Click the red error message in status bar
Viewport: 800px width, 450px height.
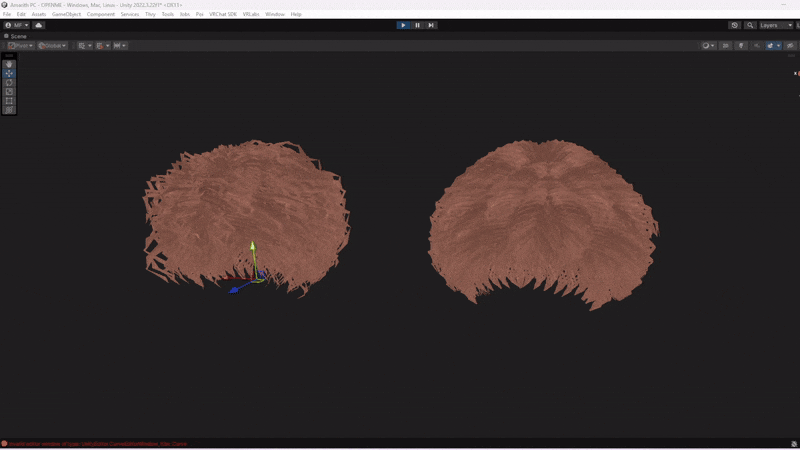click(x=95, y=444)
